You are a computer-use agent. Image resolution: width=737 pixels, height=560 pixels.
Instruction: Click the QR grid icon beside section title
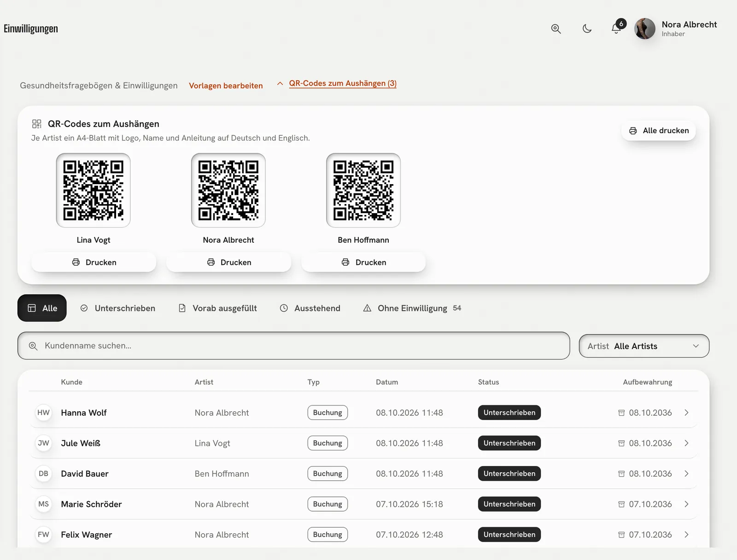pyautogui.click(x=37, y=124)
